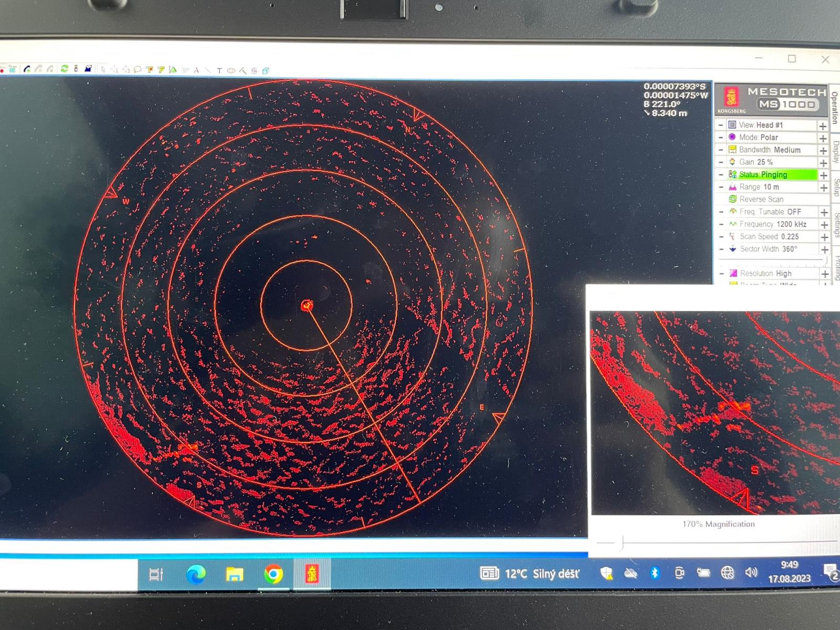Open the Setup tab
The width and height of the screenshot is (840, 630).
point(836,187)
